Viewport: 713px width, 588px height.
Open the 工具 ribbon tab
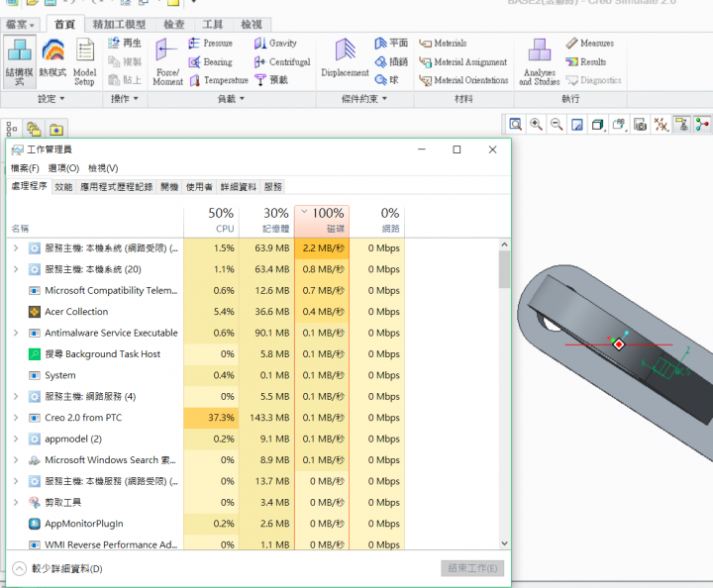click(x=213, y=24)
